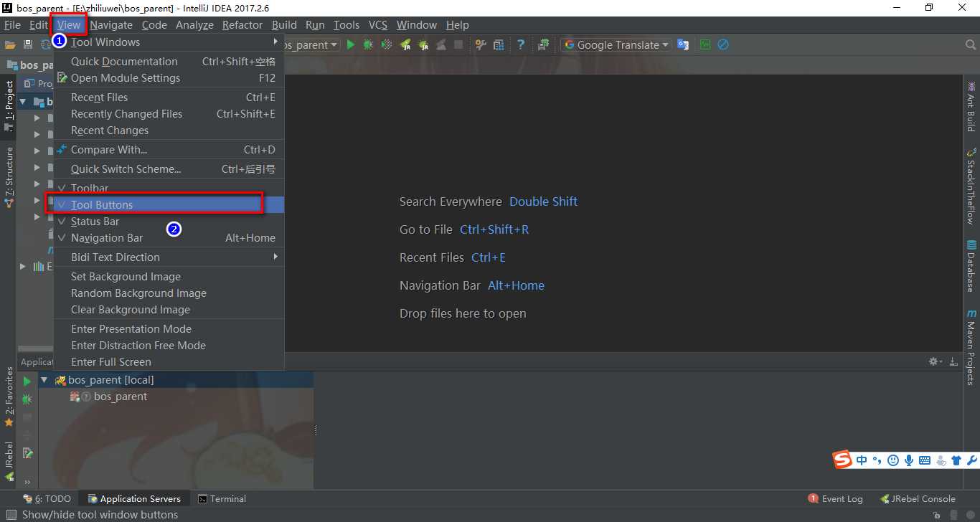
Task: Click the Edit Configuration icon in Application Servers panel
Action: [x=27, y=453]
